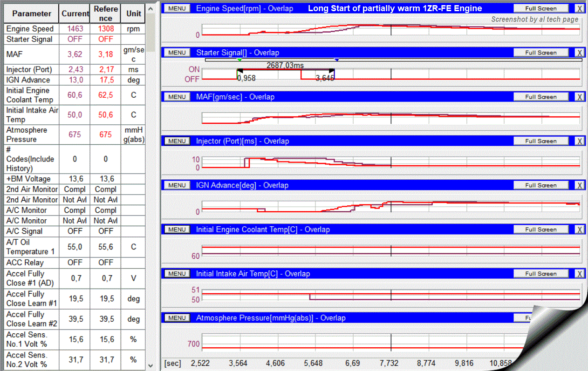Image resolution: width=588 pixels, height=371 pixels.
Task: Show Injector (Port) graph in Full Screen
Action: tap(540, 141)
